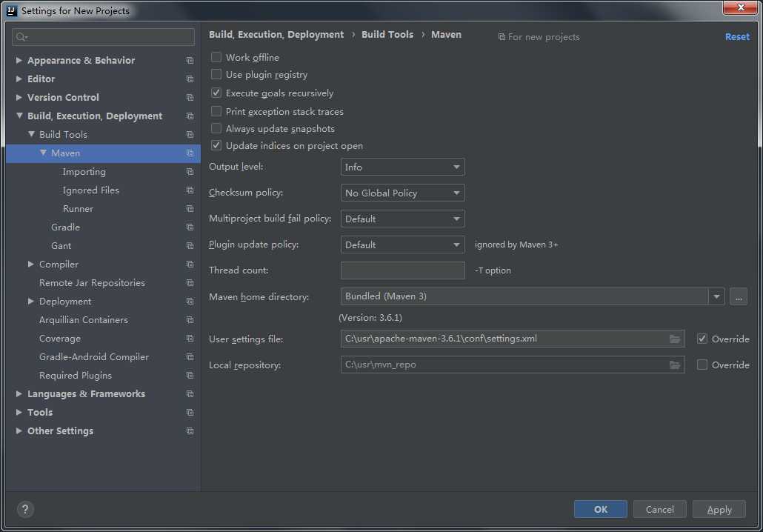Select Importing under Maven
The width and height of the screenshot is (763, 532).
click(x=84, y=172)
